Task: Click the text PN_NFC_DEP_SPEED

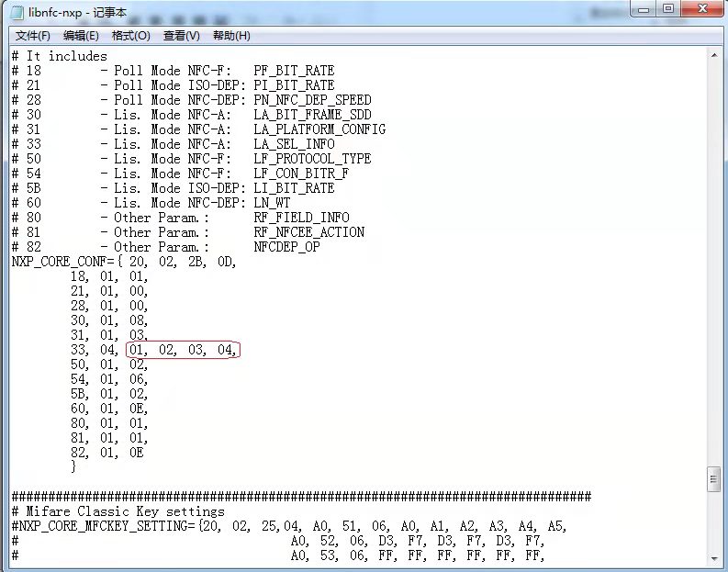Action: [x=312, y=100]
